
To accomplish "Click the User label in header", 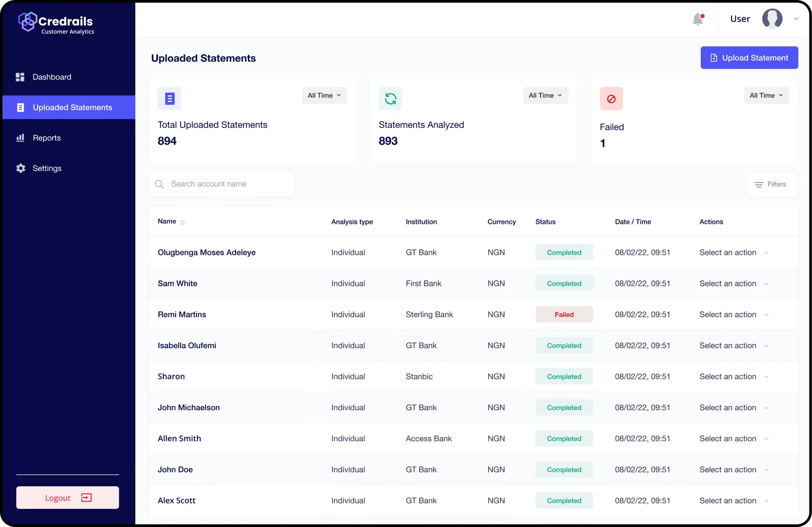I will pyautogui.click(x=740, y=19).
